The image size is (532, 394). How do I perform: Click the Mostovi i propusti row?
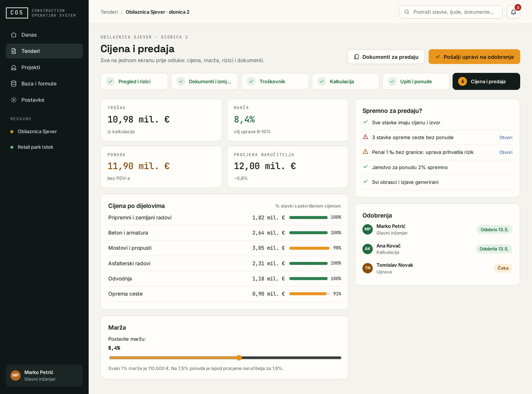[225, 248]
